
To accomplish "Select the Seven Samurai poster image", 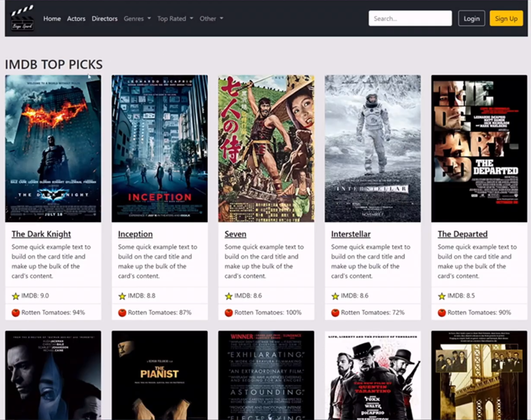I will click(x=266, y=149).
